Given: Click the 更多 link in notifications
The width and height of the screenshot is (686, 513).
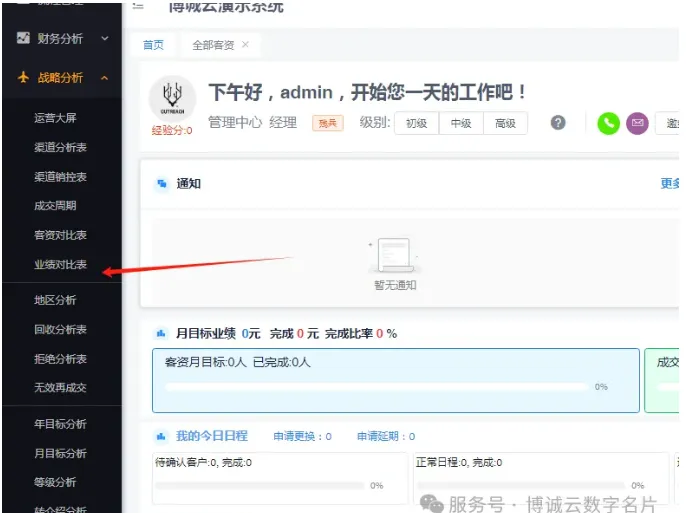Looking at the screenshot, I should [670, 184].
